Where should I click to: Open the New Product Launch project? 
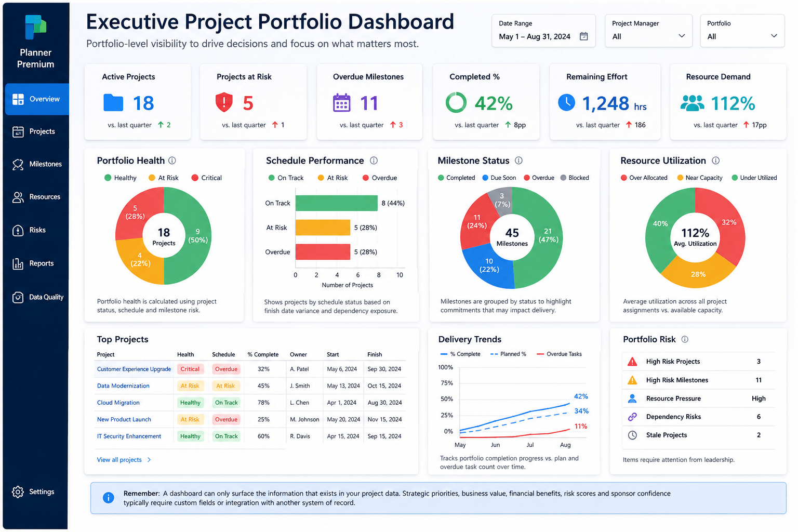(x=124, y=419)
